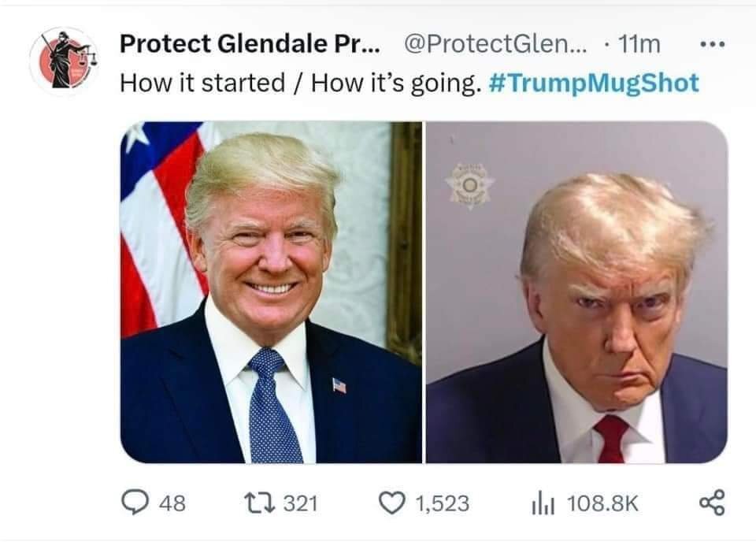Reply using the speech bubble icon

pyautogui.click(x=135, y=503)
